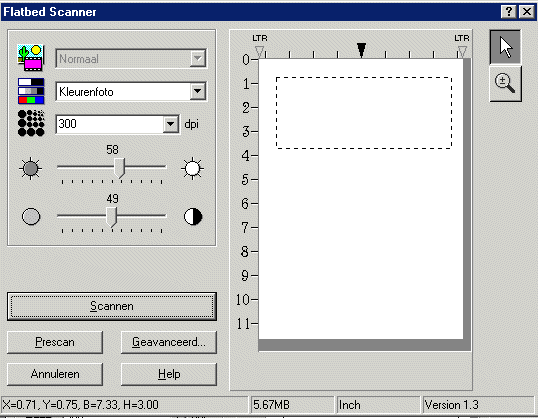Select the arrow pointer tool
This screenshot has width=538, height=418.
click(x=505, y=47)
